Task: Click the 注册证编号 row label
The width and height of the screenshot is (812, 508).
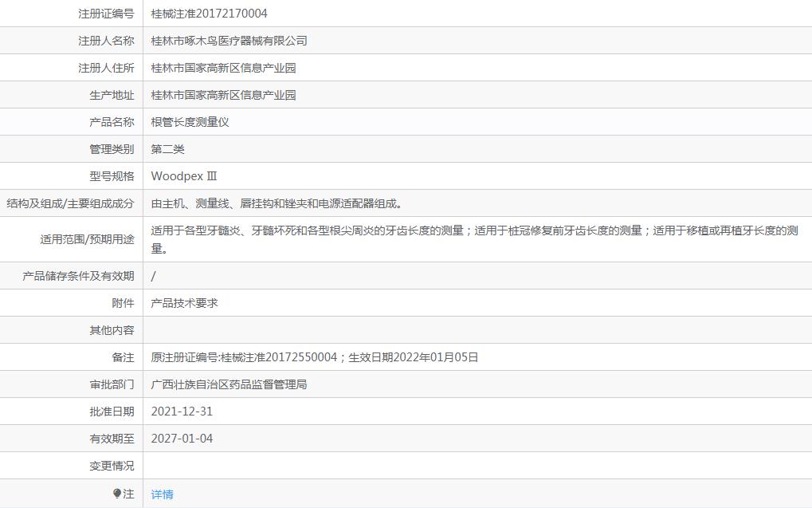Action: tap(106, 14)
